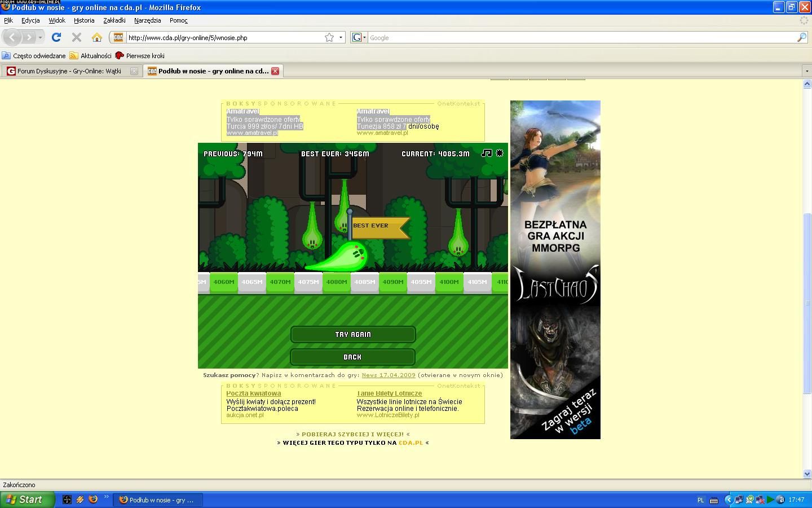This screenshot has width=812, height=508.
Task: Click the search magnifier icon
Action: (x=801, y=37)
